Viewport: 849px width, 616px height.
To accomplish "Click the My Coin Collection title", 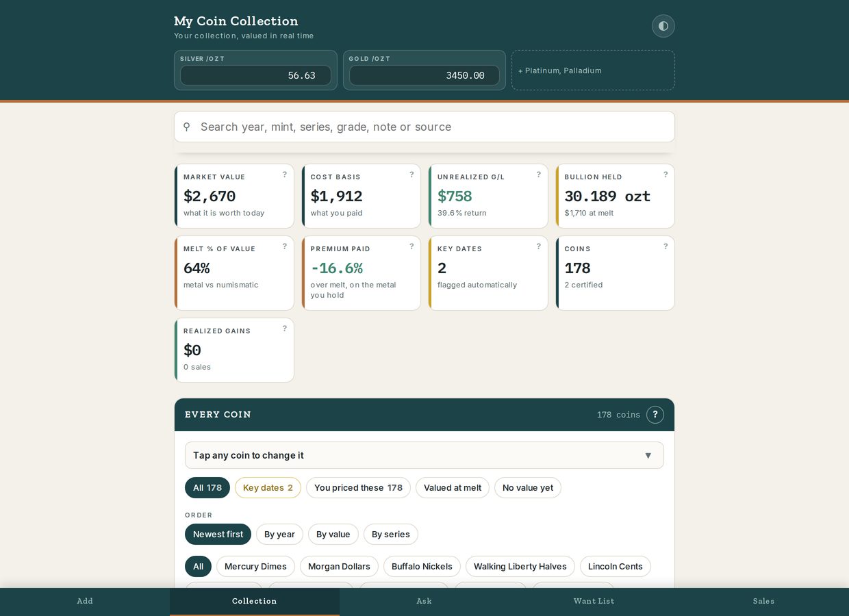I will pos(236,21).
